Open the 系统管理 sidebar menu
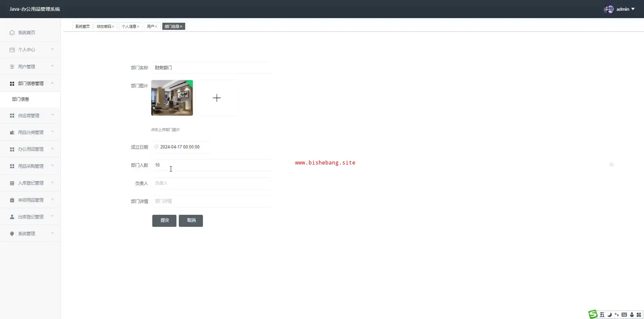Screen dimensions: 644x319 (x=30, y=234)
